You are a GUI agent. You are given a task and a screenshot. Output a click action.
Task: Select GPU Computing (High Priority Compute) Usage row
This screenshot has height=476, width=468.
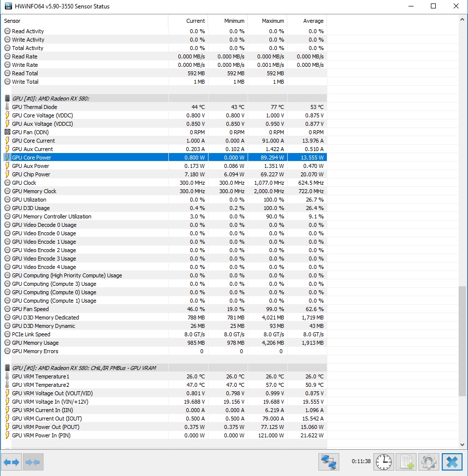click(x=165, y=275)
